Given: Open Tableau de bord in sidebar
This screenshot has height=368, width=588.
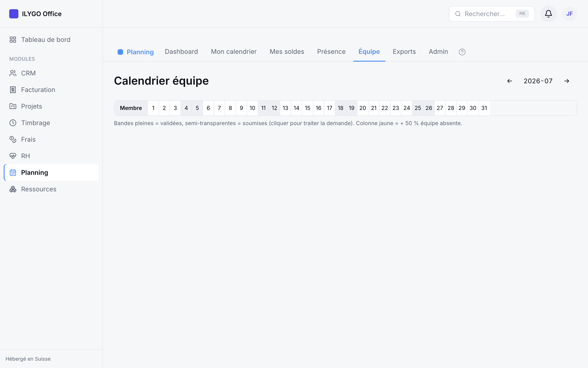Looking at the screenshot, I should point(51,39).
